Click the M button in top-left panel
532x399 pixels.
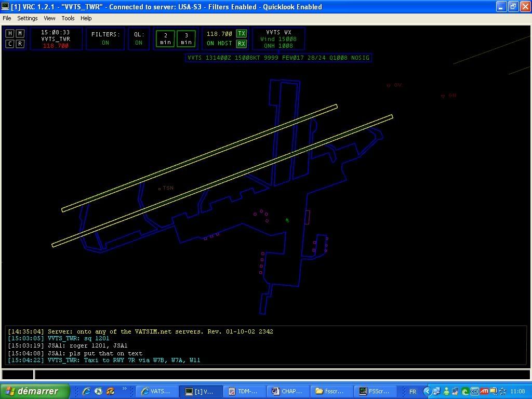coord(20,33)
